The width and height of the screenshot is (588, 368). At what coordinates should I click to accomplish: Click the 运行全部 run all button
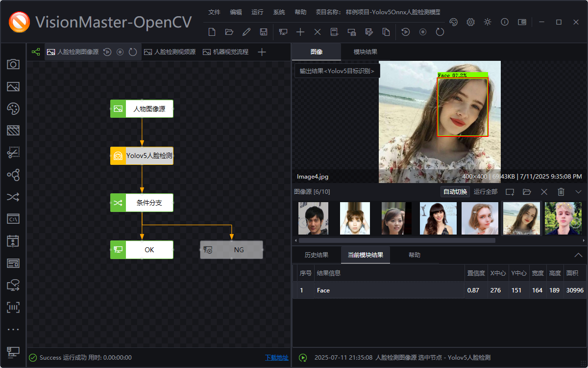(485, 191)
